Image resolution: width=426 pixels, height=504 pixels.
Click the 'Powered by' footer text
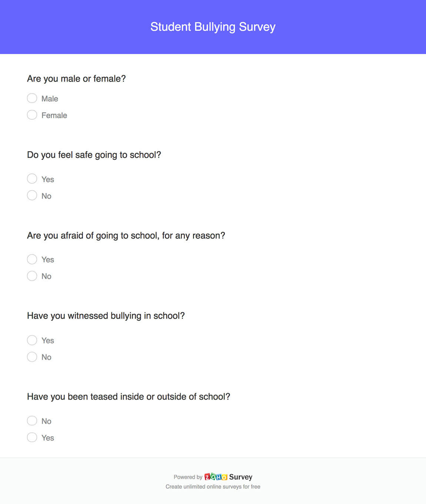tap(188, 477)
